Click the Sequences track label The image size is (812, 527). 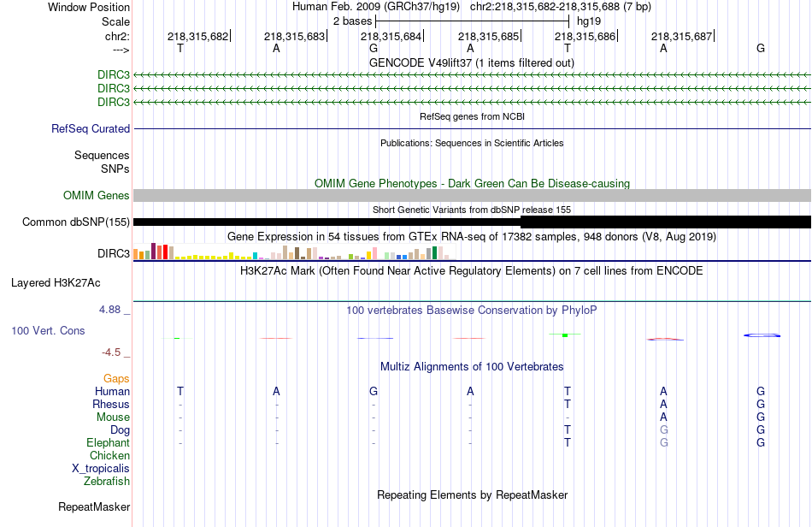point(102,155)
